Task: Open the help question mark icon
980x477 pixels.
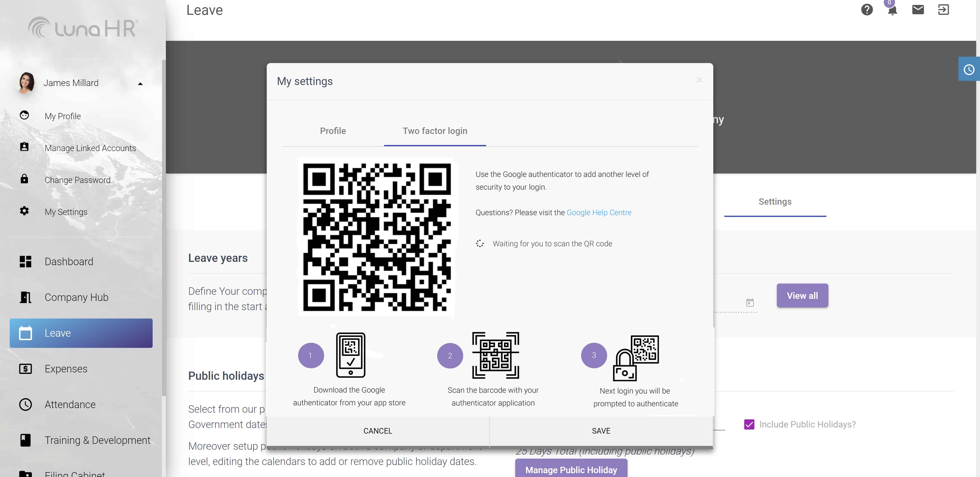Action: (867, 9)
